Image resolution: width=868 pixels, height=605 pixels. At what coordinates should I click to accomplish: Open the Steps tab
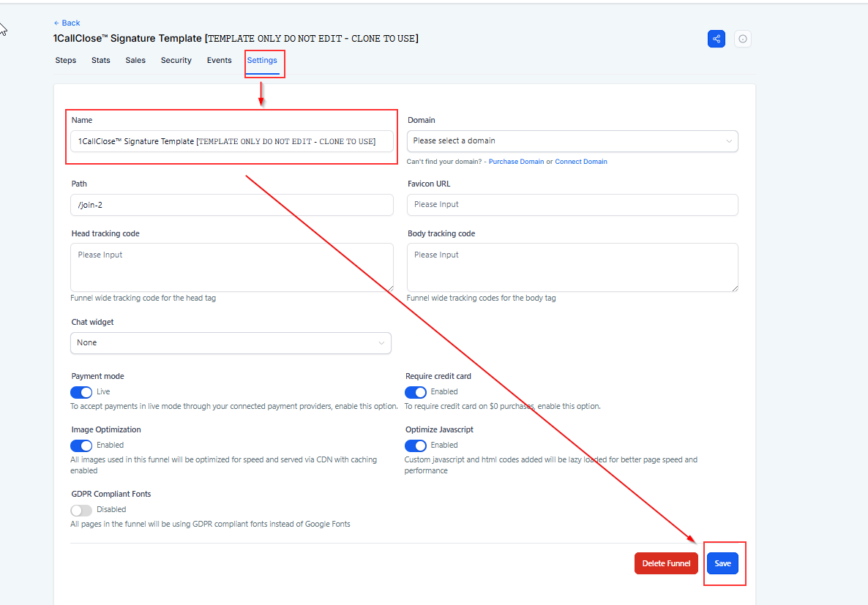pyautogui.click(x=66, y=60)
